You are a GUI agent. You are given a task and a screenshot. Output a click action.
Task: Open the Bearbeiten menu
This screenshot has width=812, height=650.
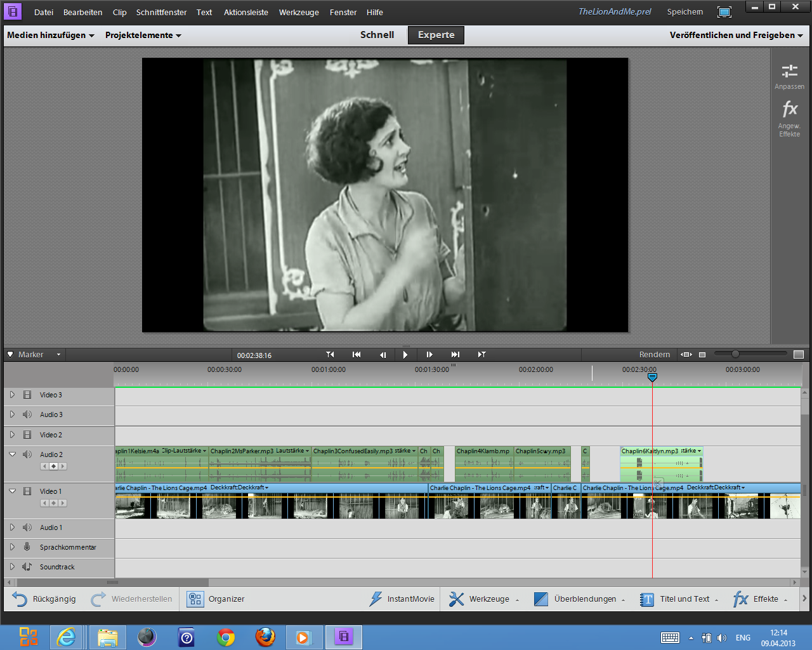[82, 12]
